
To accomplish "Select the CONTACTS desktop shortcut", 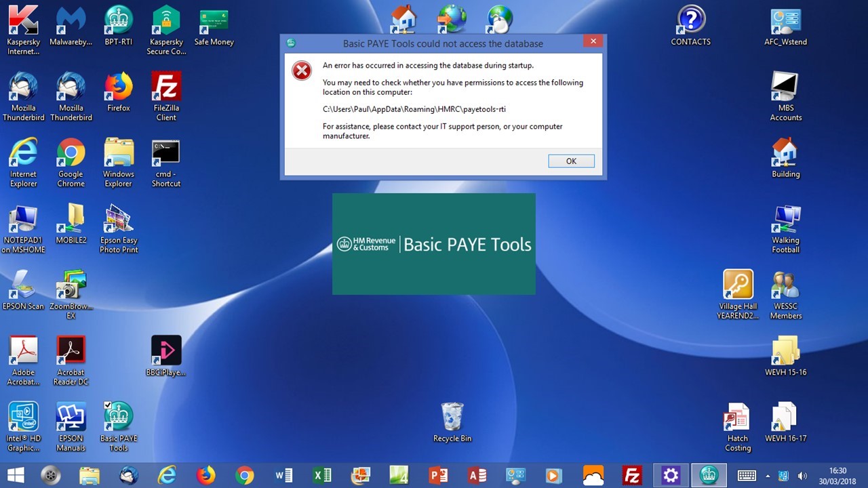I will [x=691, y=26].
